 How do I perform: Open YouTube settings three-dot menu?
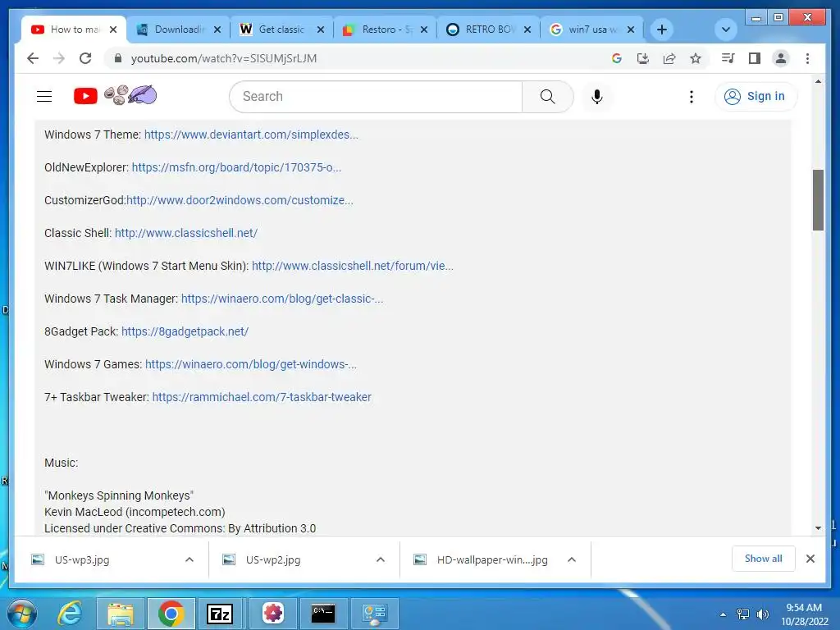pos(691,97)
